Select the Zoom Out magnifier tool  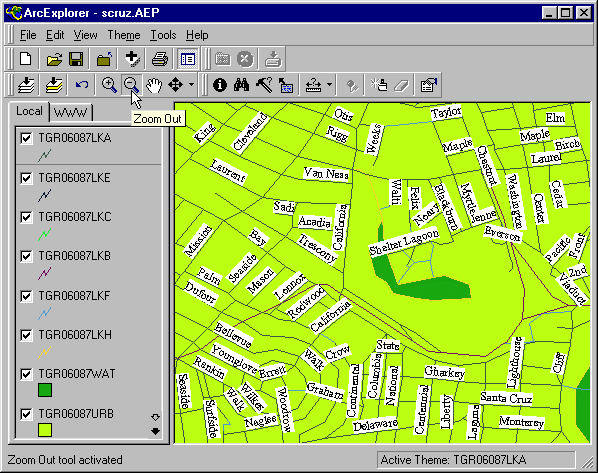pyautogui.click(x=131, y=85)
